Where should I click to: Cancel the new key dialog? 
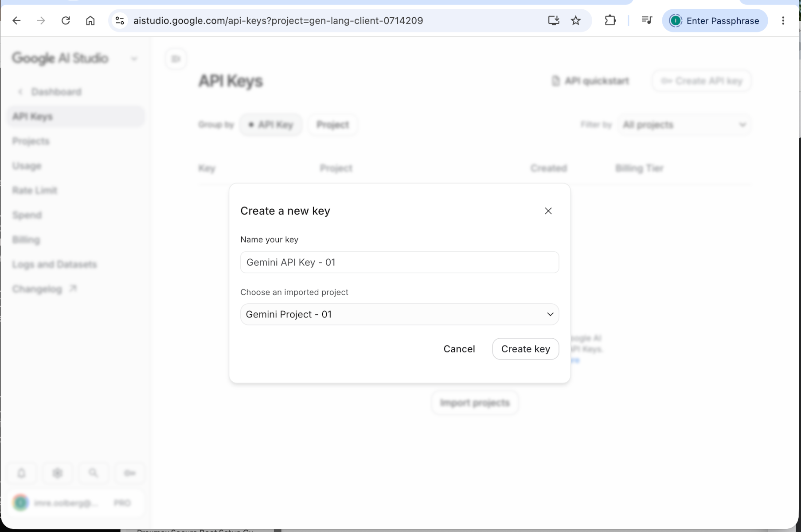pyautogui.click(x=459, y=349)
